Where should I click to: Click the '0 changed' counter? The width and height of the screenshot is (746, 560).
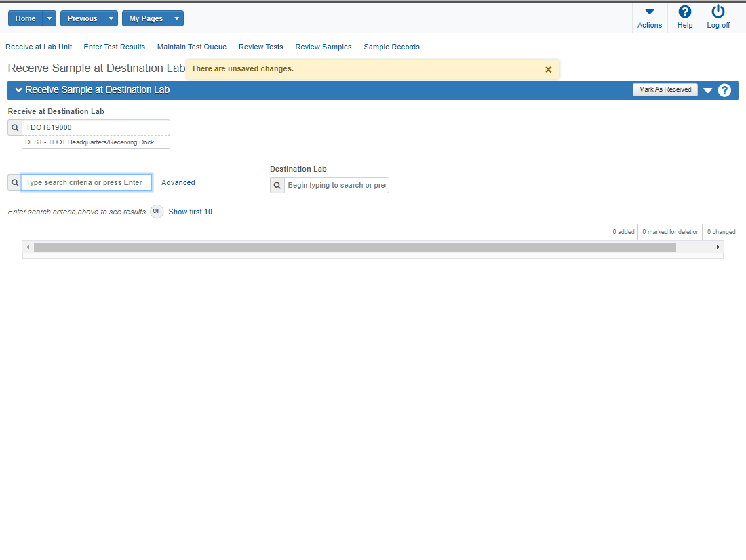(x=722, y=232)
